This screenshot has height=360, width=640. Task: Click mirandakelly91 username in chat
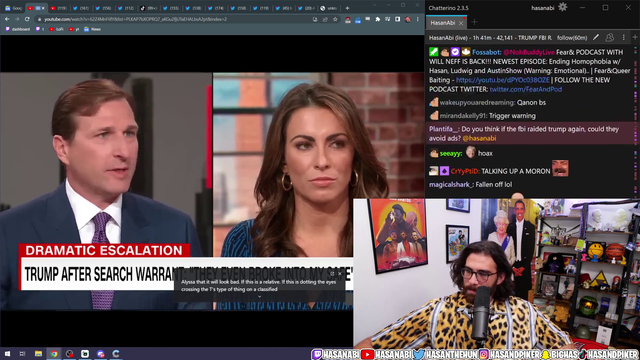tap(463, 116)
